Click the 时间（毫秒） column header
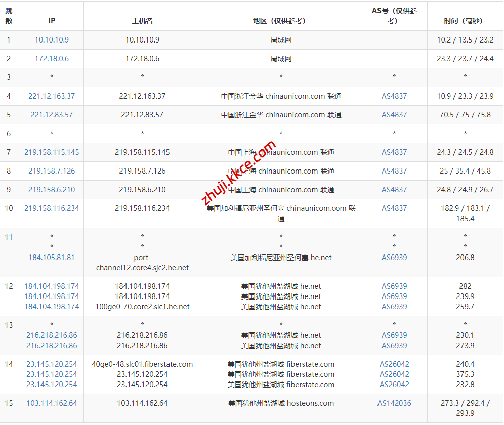This screenshot has width=504, height=425. [465, 21]
